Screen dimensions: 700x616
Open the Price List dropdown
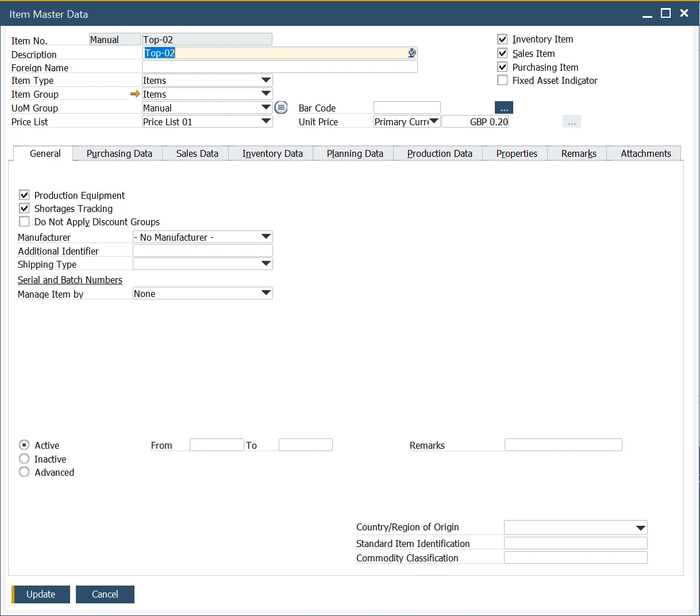pos(266,121)
